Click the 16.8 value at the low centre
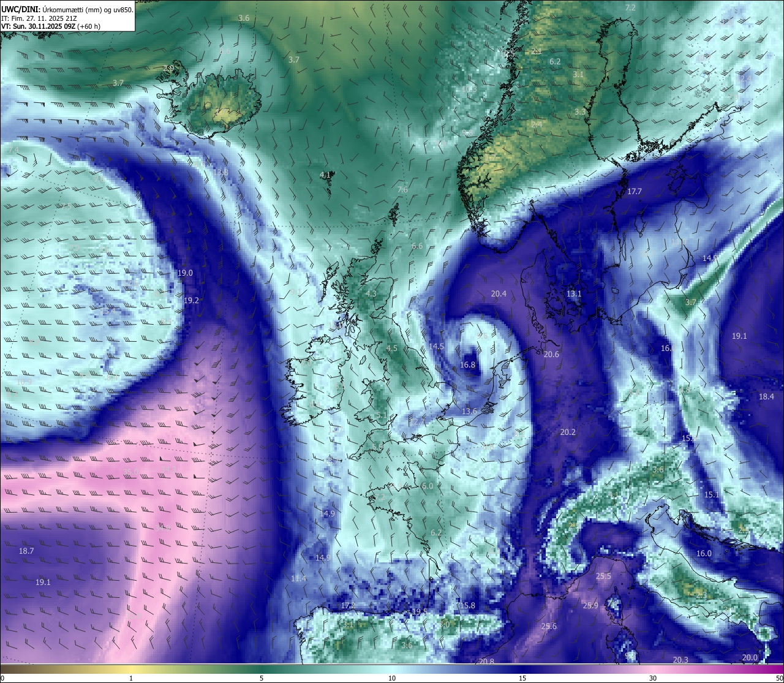 (x=467, y=365)
